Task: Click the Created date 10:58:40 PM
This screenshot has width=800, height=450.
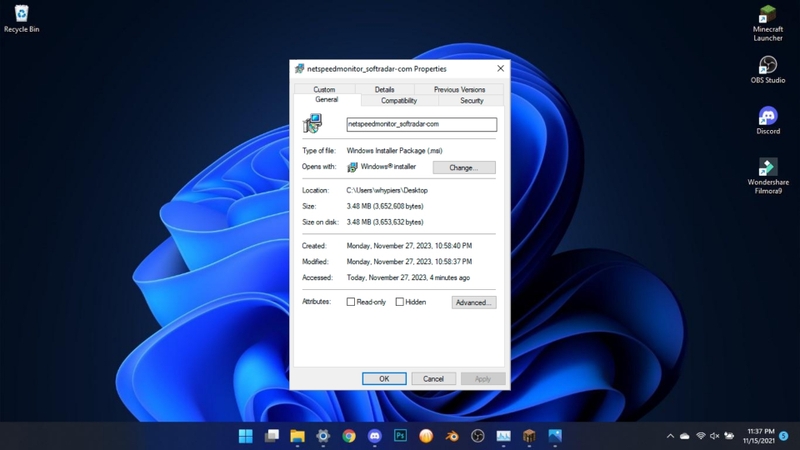Action: 409,246
